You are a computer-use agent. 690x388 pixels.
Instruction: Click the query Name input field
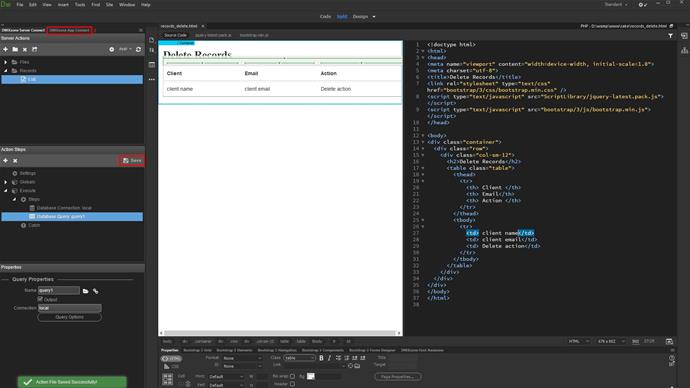coord(59,290)
